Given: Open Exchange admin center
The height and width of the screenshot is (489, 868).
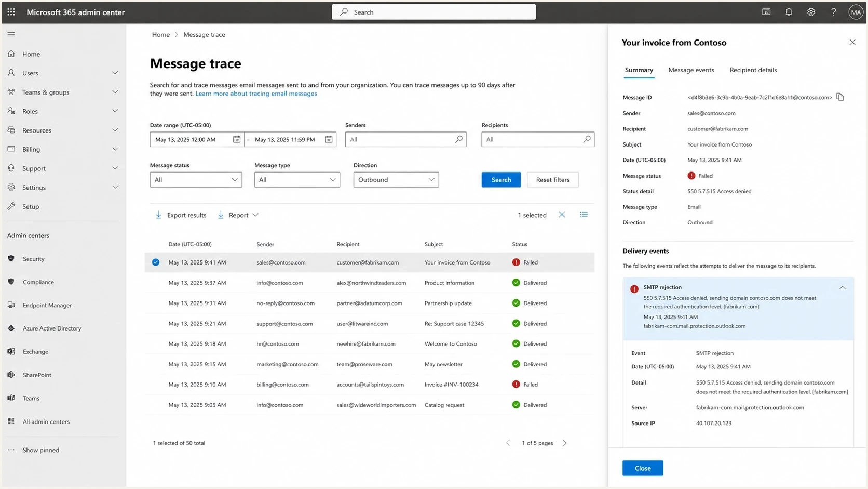Looking at the screenshot, I should [x=35, y=352].
